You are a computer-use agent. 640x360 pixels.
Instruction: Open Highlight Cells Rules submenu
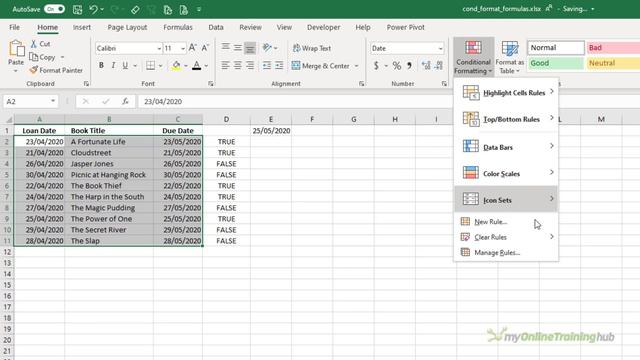[x=506, y=93]
